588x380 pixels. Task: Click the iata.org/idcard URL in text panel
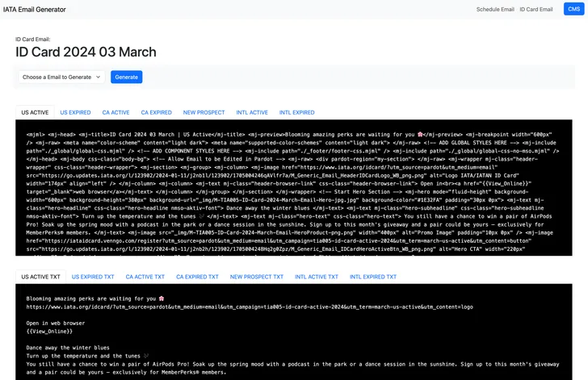(250, 307)
